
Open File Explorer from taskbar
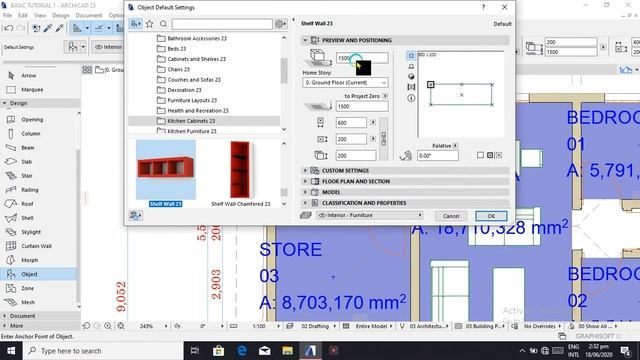tap(287, 351)
